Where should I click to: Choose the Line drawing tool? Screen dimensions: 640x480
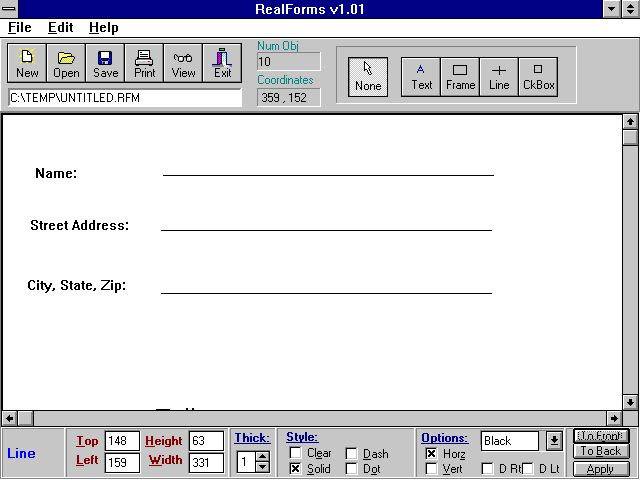(x=499, y=76)
